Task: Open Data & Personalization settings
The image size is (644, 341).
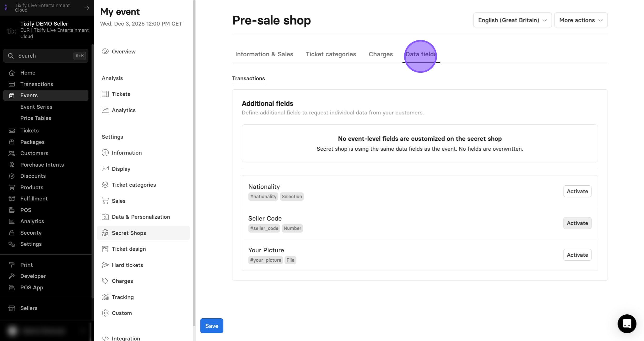Action: click(141, 217)
